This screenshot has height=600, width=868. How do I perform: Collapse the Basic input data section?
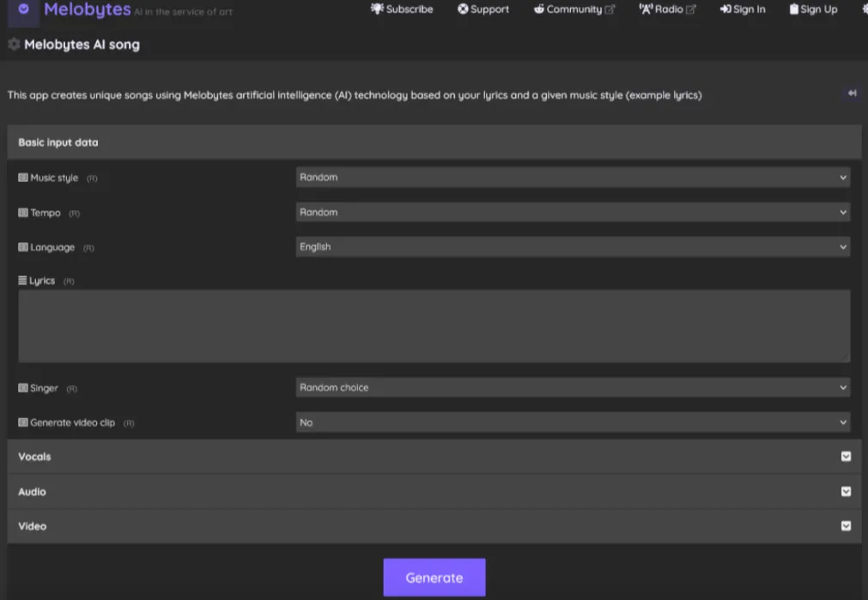click(x=434, y=142)
